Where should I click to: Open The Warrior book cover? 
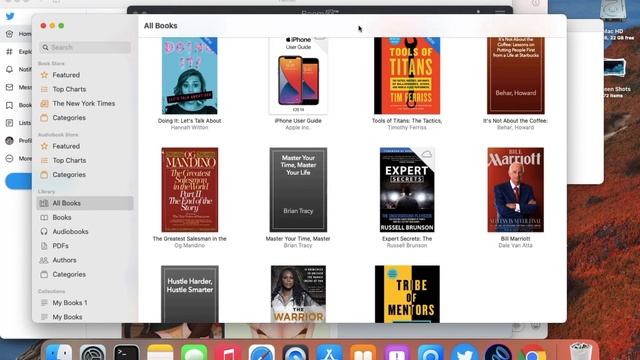click(298, 294)
